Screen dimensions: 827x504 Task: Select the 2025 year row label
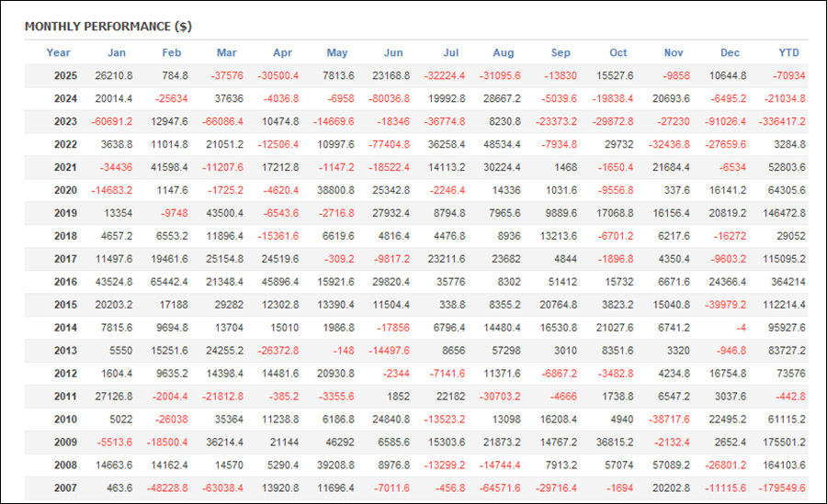click(x=65, y=75)
